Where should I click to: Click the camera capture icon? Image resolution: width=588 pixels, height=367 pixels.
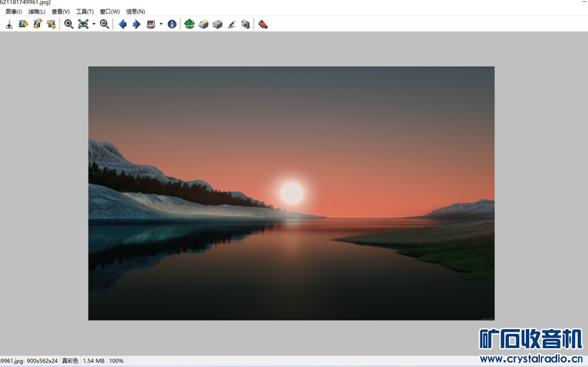click(246, 24)
